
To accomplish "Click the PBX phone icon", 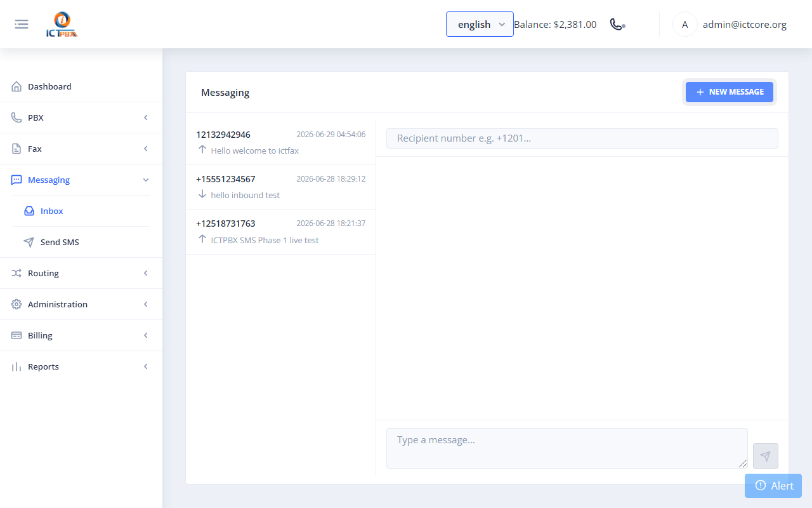I will pyautogui.click(x=16, y=117).
